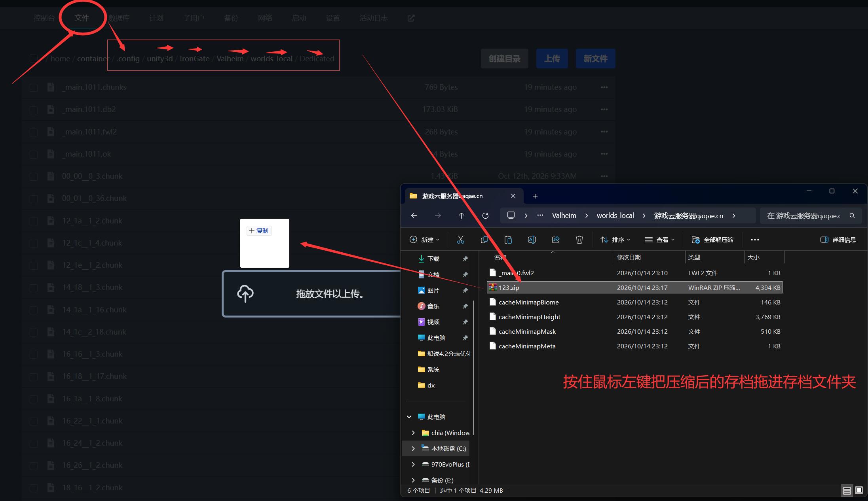The height and width of the screenshot is (501, 868).
Task: Expand 本地磁盘 (C:) in the tree
Action: tap(413, 449)
